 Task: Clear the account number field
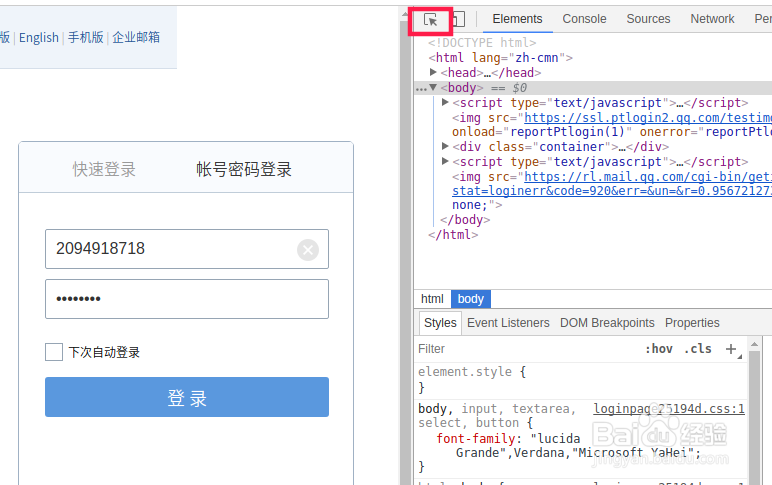click(x=308, y=250)
